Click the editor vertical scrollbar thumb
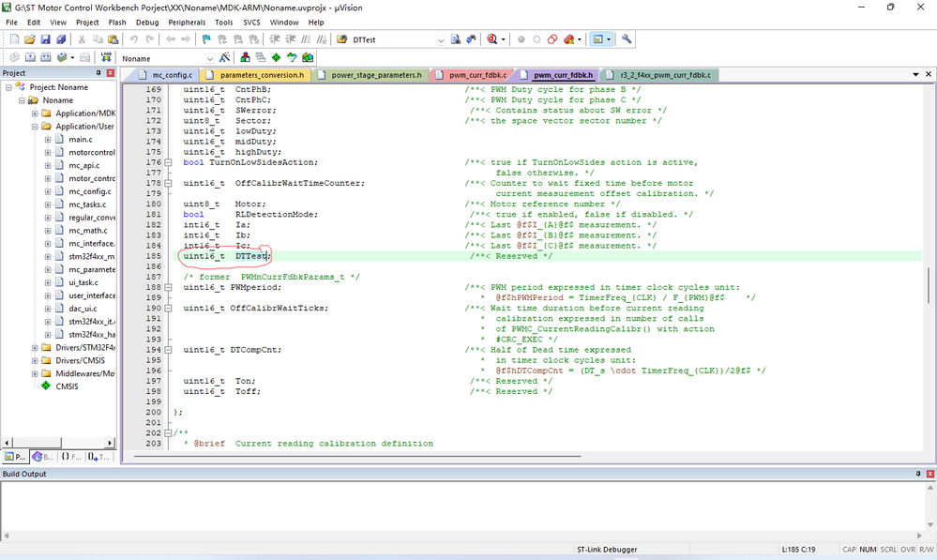Screen dimensions: 937x560 tap(929, 286)
